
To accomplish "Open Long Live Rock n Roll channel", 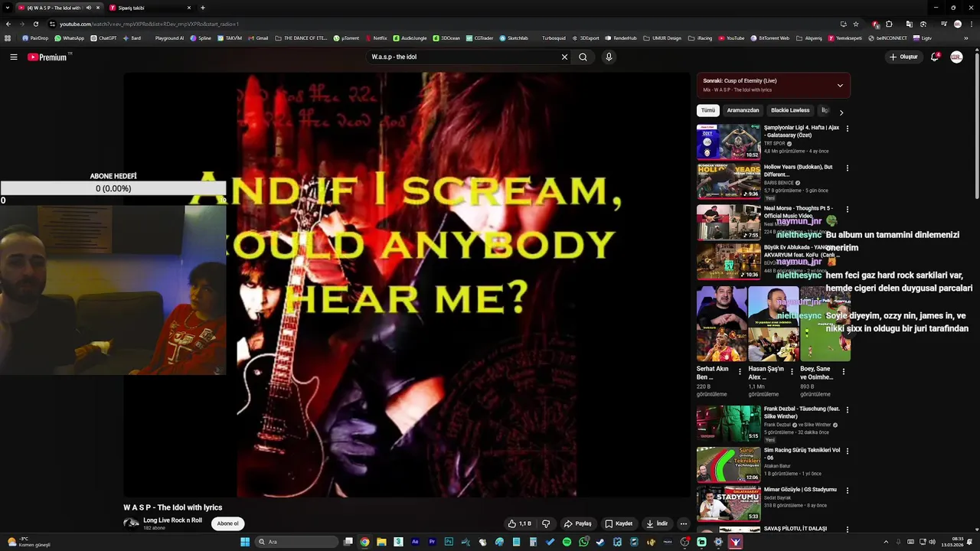I will click(172, 520).
